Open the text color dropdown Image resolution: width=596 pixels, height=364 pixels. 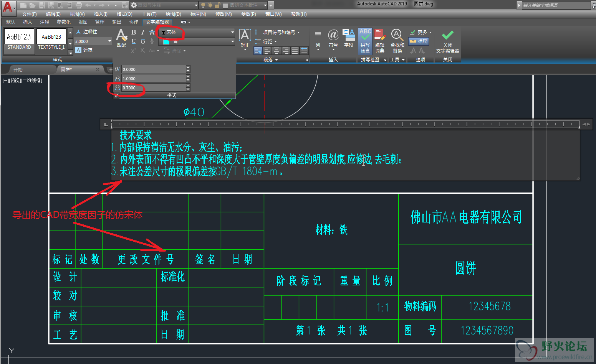[197, 41]
